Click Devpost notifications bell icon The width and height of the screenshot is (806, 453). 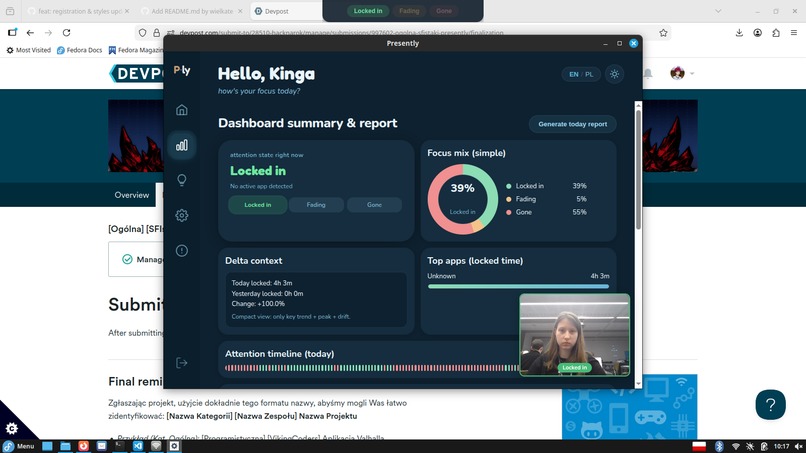648,74
